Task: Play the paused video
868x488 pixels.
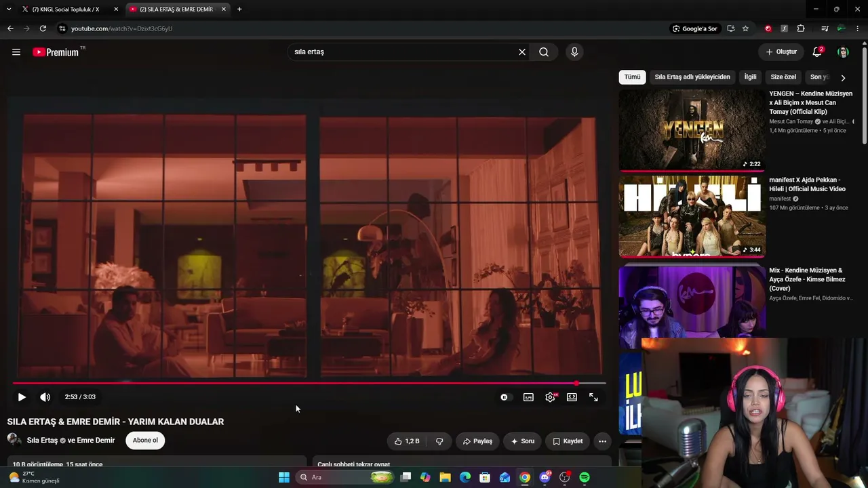Action: [x=22, y=397]
